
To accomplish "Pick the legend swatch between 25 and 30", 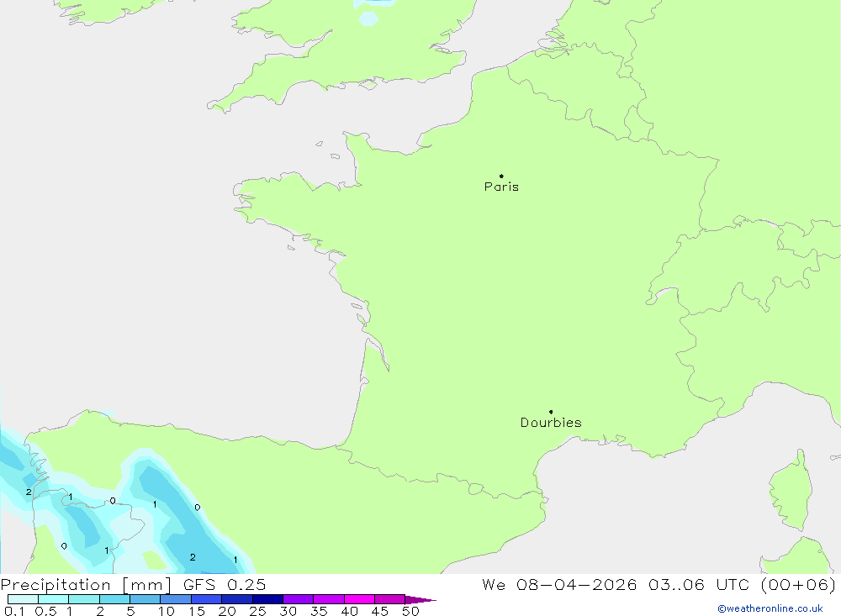I will click(267, 599).
